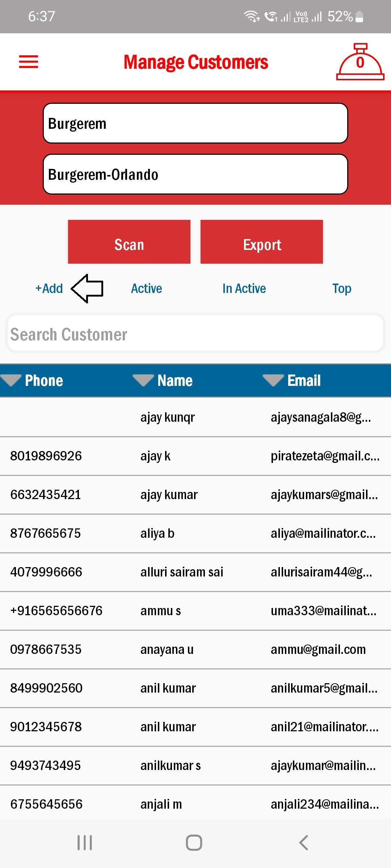Open the Burgerem restaurant selector
The image size is (391, 868).
195,123
